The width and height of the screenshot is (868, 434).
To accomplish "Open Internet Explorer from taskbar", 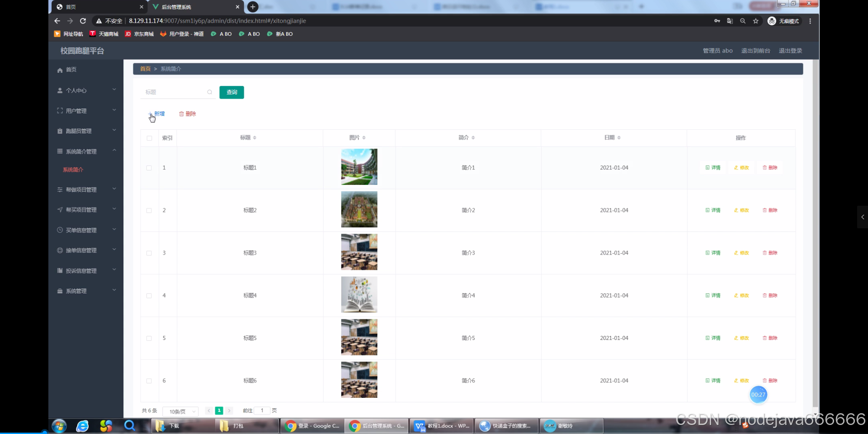I will coord(82,426).
